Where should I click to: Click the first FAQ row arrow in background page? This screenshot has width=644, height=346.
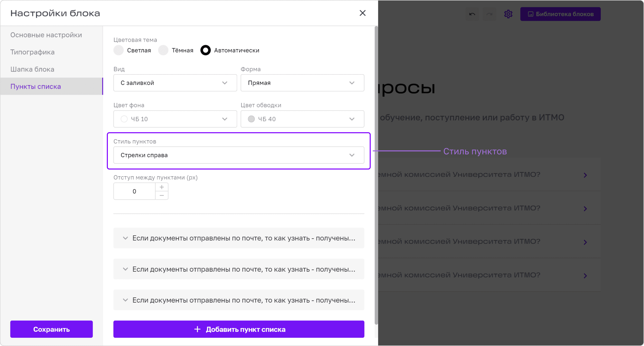(x=585, y=175)
